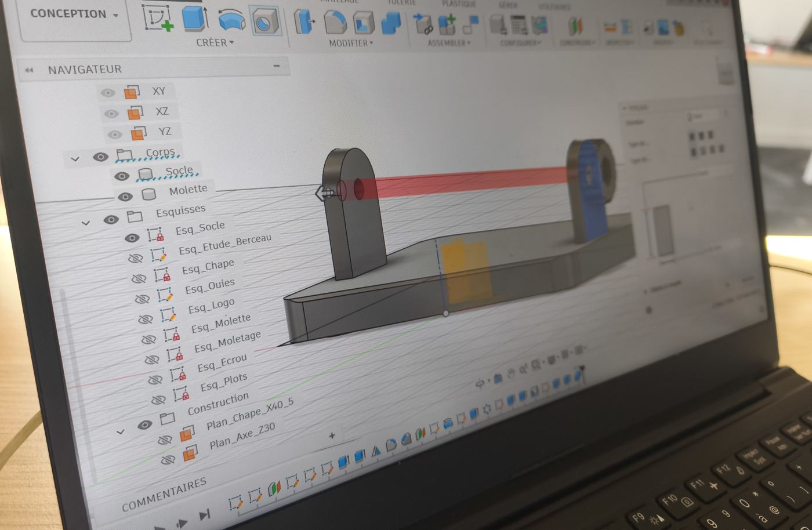812x530 pixels.
Task: Collapse the Corps folder
Action: [75, 158]
